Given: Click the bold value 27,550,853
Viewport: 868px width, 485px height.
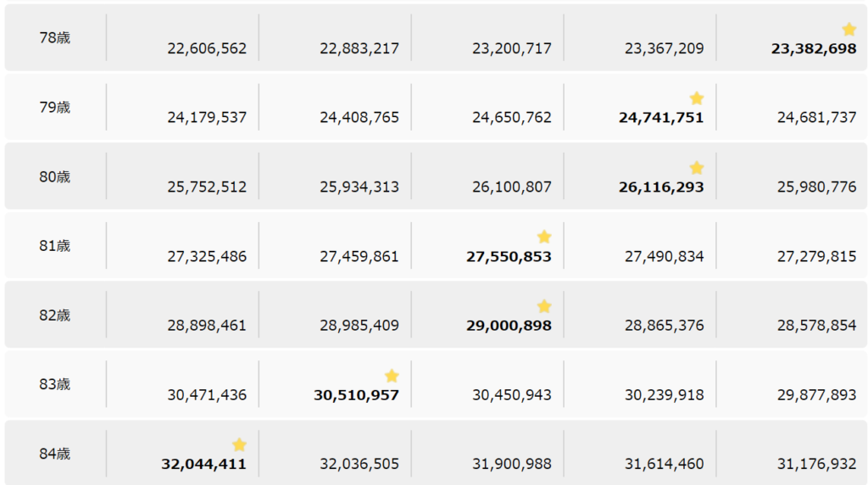Looking at the screenshot, I should (x=509, y=257).
